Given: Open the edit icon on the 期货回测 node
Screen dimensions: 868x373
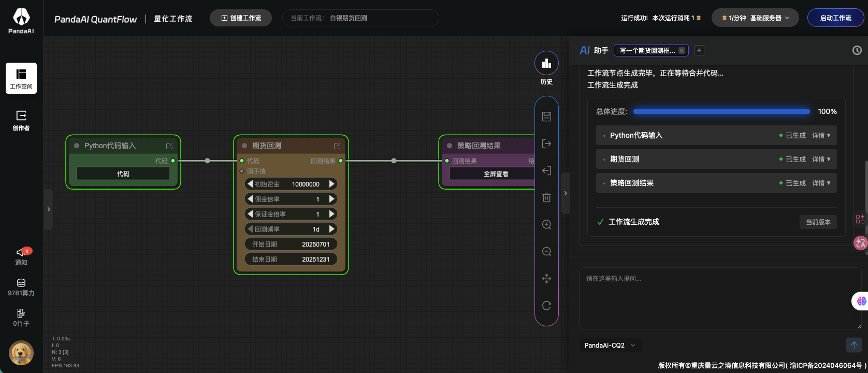Looking at the screenshot, I should [x=337, y=146].
